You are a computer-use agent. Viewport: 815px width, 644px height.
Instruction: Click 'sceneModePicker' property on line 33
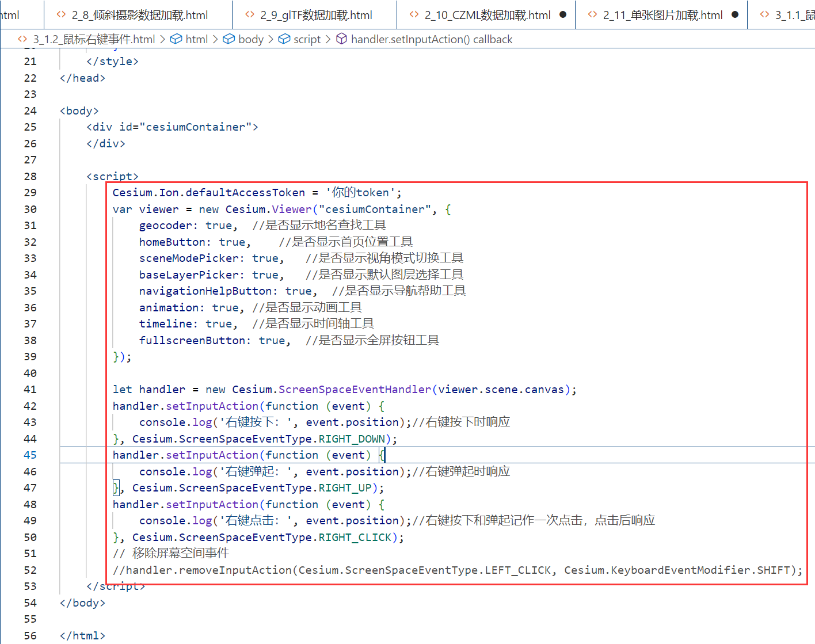tap(189, 258)
